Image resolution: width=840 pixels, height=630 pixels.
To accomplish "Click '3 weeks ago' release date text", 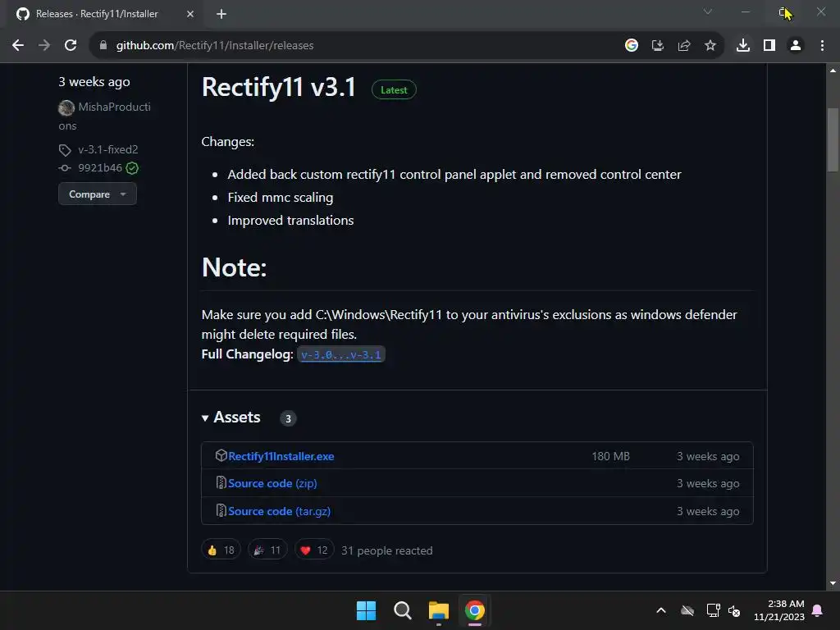I will point(94,82).
